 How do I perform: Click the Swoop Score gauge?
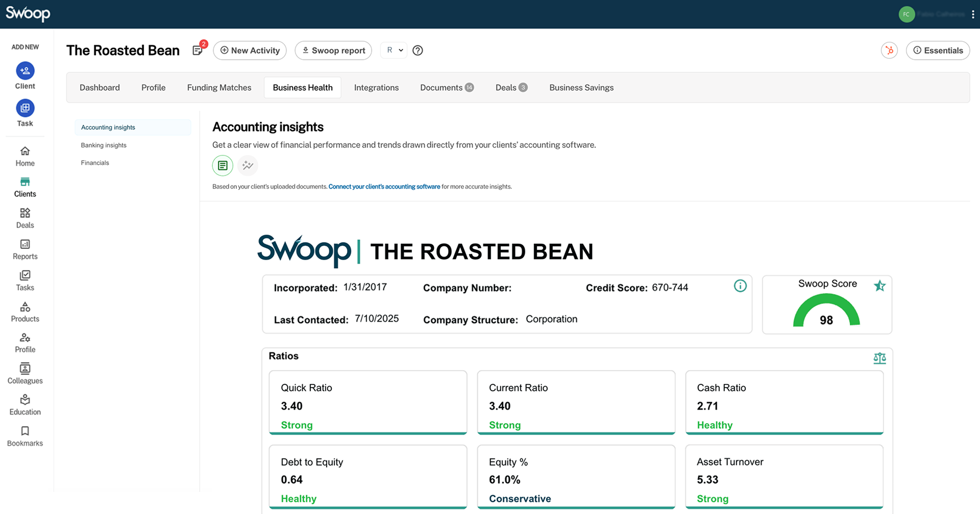pos(826,312)
